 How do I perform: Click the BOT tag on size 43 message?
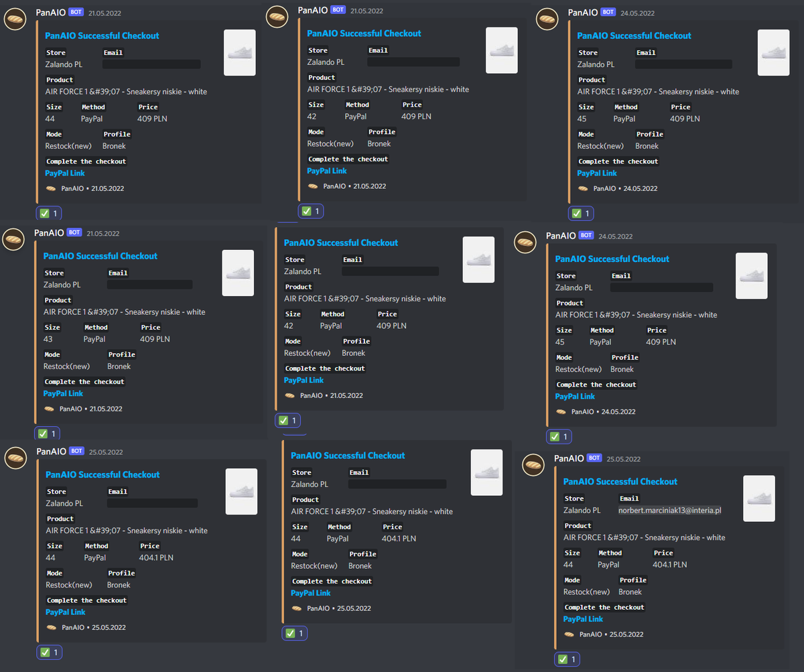point(75,232)
